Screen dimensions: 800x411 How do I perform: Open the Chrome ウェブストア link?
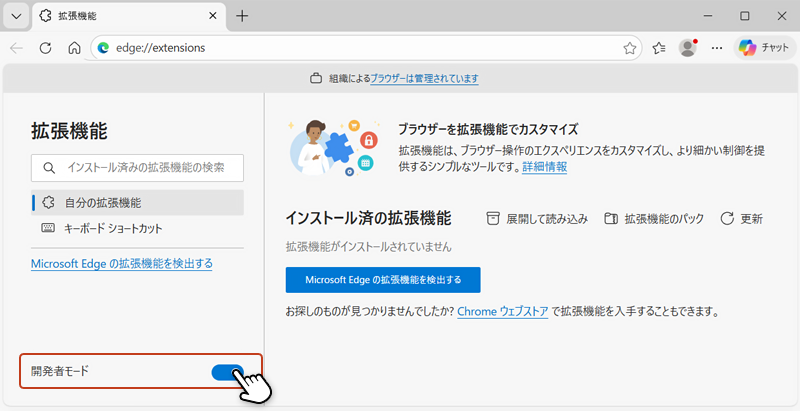(503, 312)
